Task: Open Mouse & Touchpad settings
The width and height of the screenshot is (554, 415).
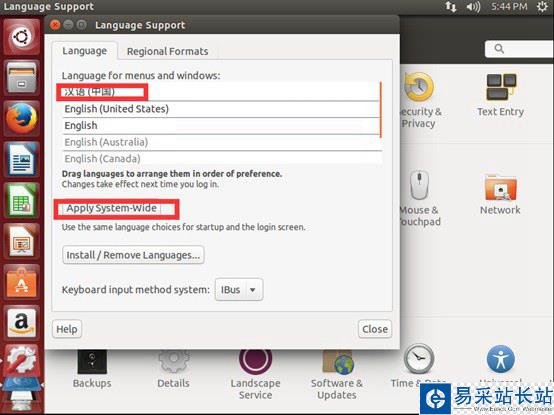Action: 419,198
